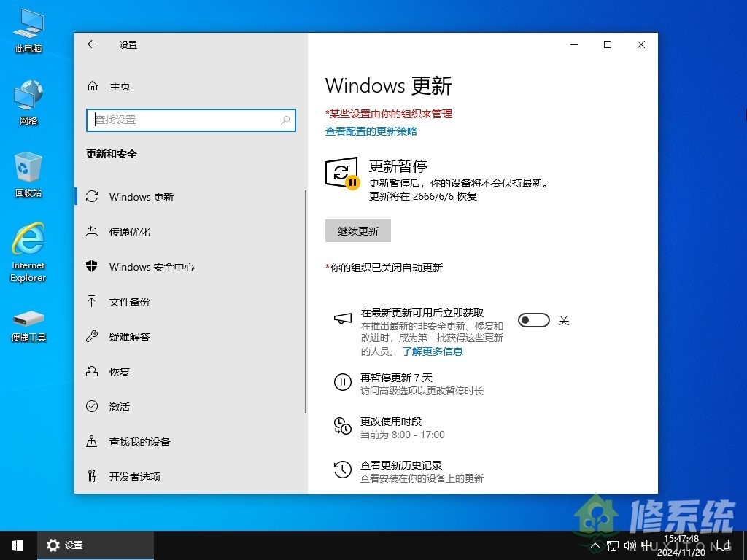Image resolution: width=747 pixels, height=560 pixels.
Task: Click the 开发者选项 icon
Action: click(92, 477)
